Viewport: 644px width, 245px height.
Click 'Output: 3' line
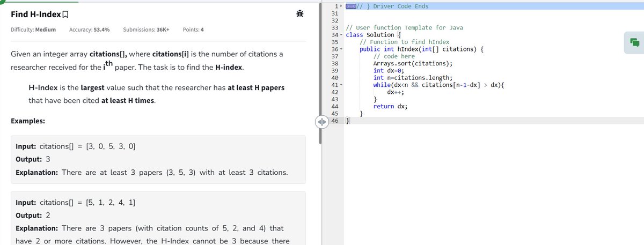point(33,159)
